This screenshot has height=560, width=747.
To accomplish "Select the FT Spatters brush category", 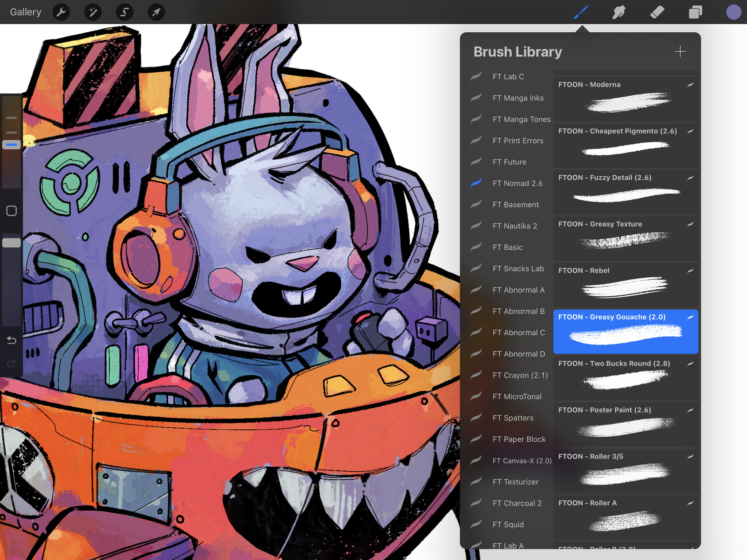I will (x=513, y=418).
